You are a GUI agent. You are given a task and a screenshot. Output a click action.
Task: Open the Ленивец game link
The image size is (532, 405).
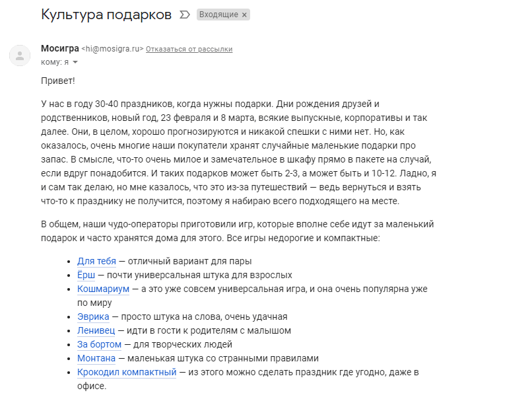tap(96, 330)
